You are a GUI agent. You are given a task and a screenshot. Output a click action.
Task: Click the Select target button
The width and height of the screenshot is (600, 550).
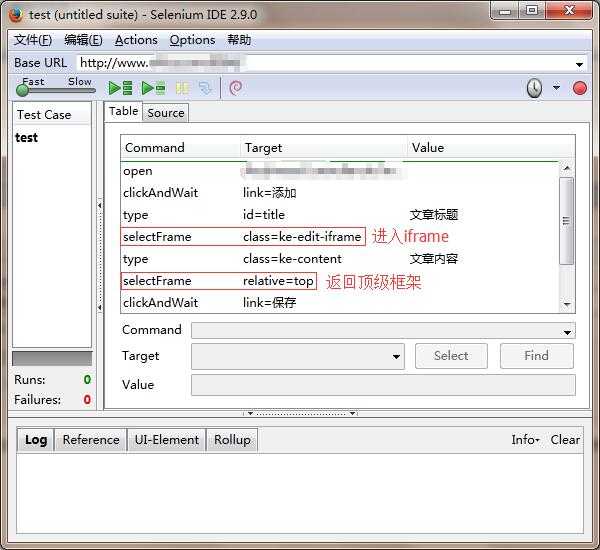pos(451,356)
